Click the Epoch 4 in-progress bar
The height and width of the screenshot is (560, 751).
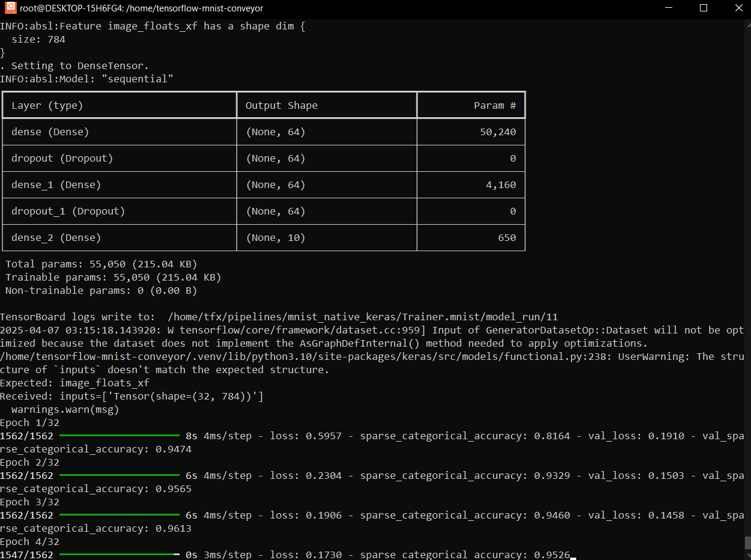click(120, 555)
